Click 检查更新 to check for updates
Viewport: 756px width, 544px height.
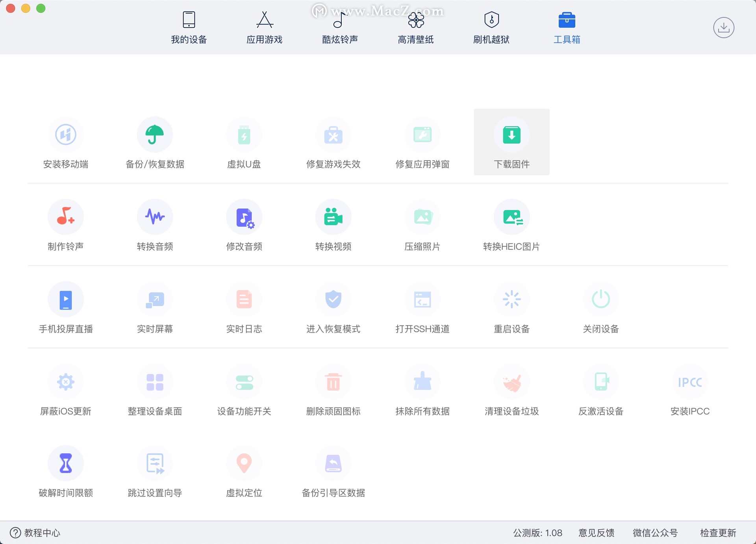[718, 533]
